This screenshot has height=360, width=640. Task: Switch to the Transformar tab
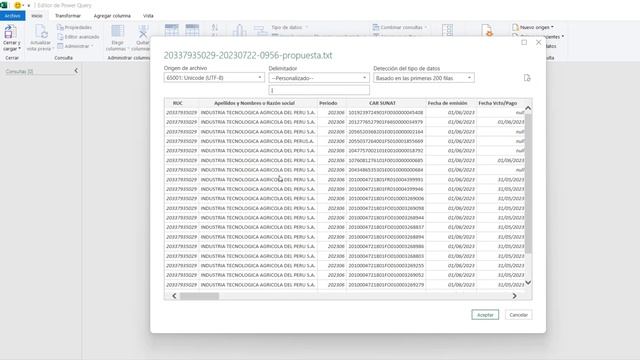(68, 16)
